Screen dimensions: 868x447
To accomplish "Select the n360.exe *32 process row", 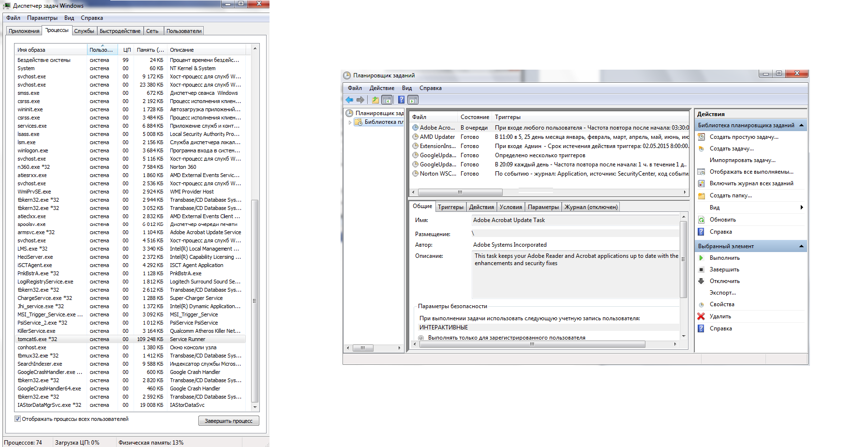I will [130, 167].
